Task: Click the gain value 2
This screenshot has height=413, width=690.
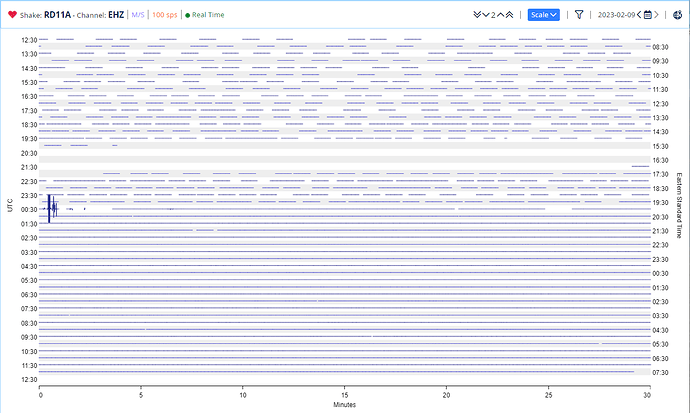Action: click(493, 15)
